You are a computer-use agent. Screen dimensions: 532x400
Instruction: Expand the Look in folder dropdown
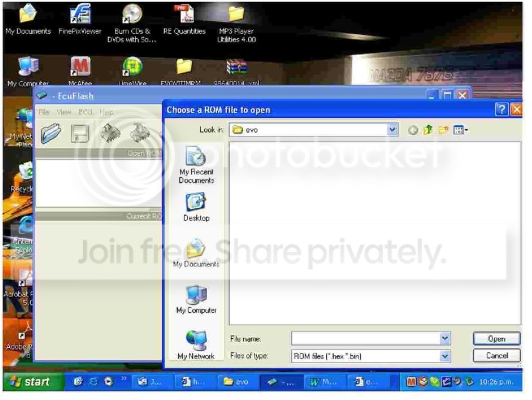(393, 130)
